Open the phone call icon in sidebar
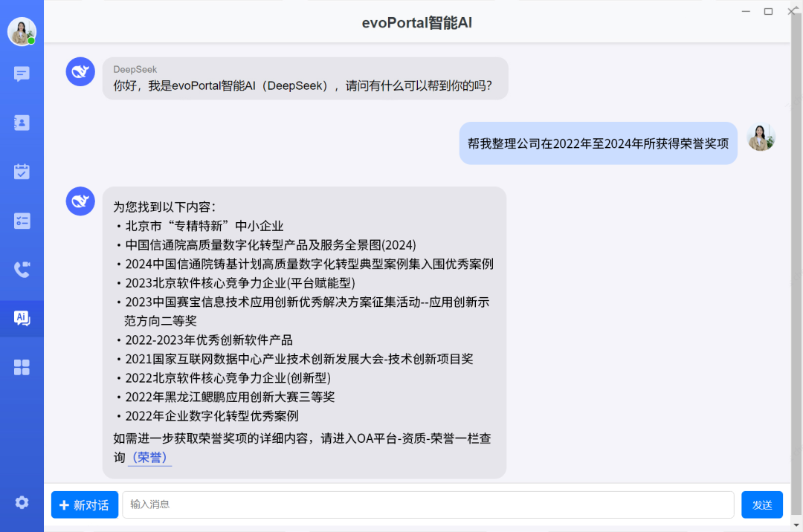Viewport: 803px width, 532px height. pos(22,270)
